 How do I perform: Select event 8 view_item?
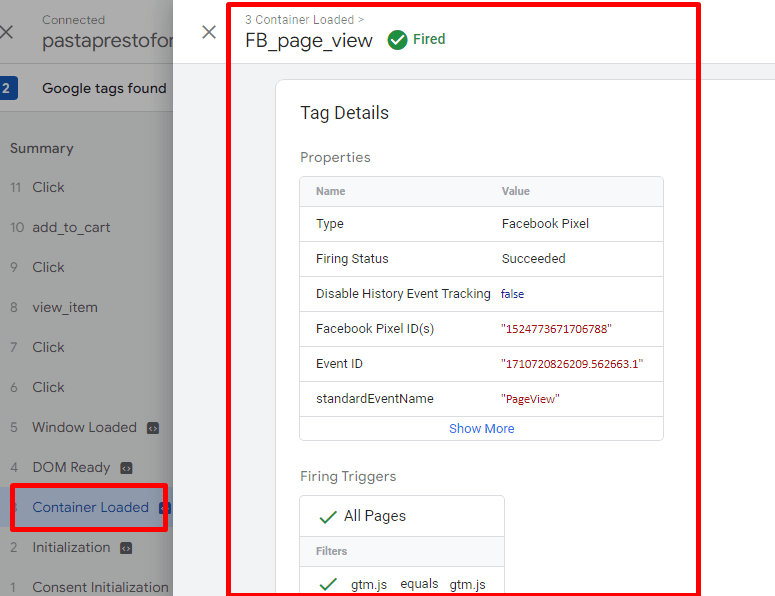[x=65, y=307]
